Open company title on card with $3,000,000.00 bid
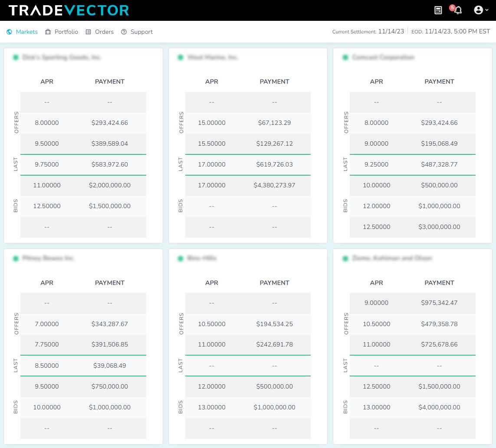Screen dimensions: 496x448 pos(383,57)
